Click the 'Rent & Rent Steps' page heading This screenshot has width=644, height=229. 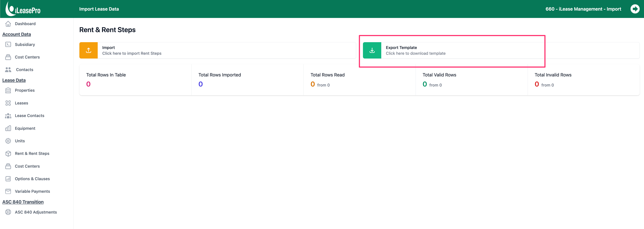108,30
